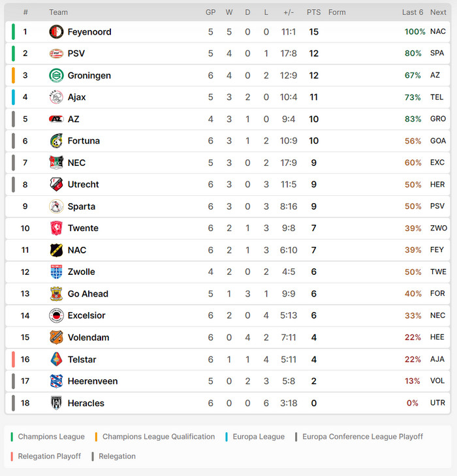Viewport: 457px width, 476px height.
Task: Open the Heerenveen team link
Action: (x=93, y=381)
